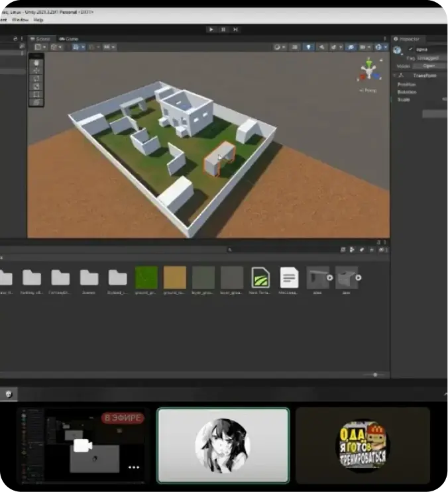Open the Gizmos dropdown in Scene toolbar
The height and width of the screenshot is (492, 448).
pyautogui.click(x=381, y=47)
